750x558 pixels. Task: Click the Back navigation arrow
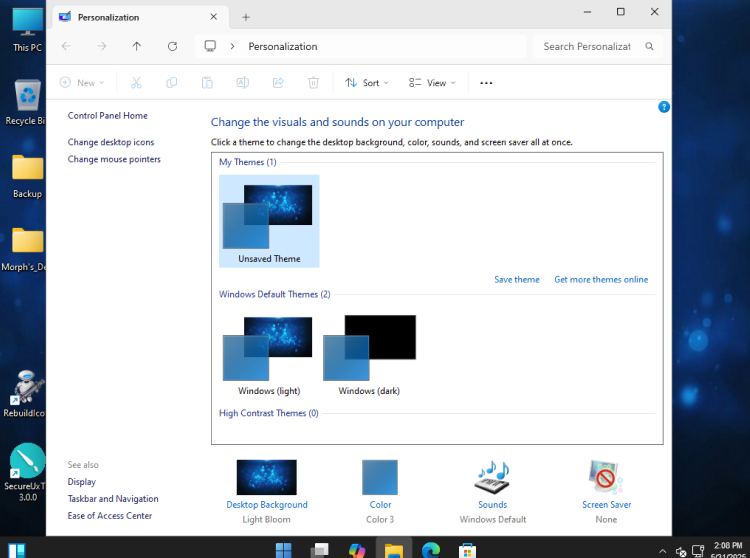[x=66, y=46]
